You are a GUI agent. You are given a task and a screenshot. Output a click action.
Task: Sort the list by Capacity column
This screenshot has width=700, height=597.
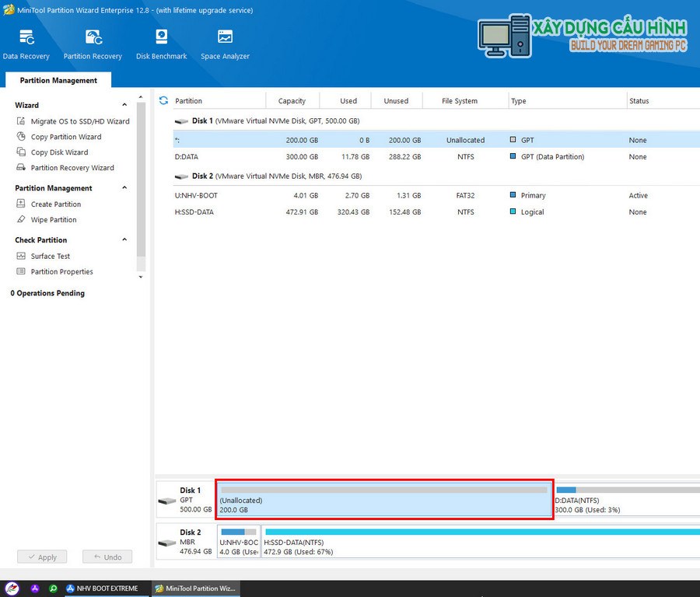pyautogui.click(x=292, y=101)
